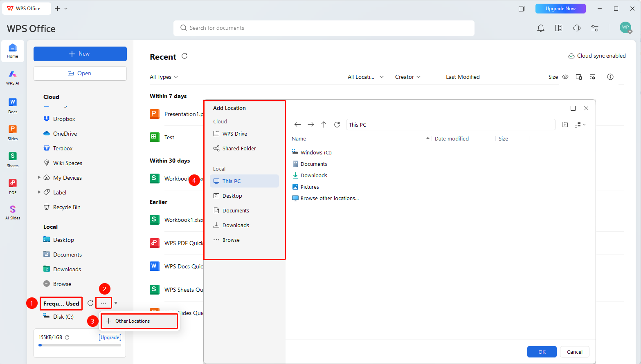Choose Shared Folder in Add Location

244,148
